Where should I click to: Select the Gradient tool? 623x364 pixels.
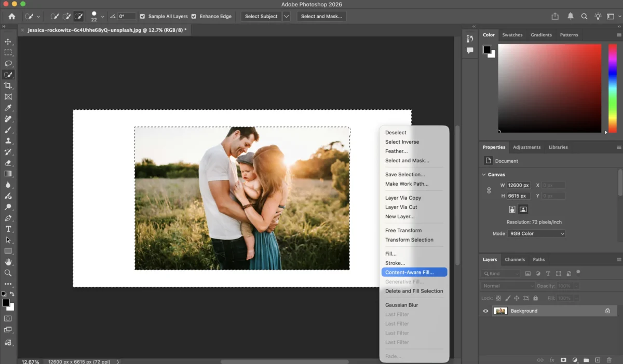[8, 174]
